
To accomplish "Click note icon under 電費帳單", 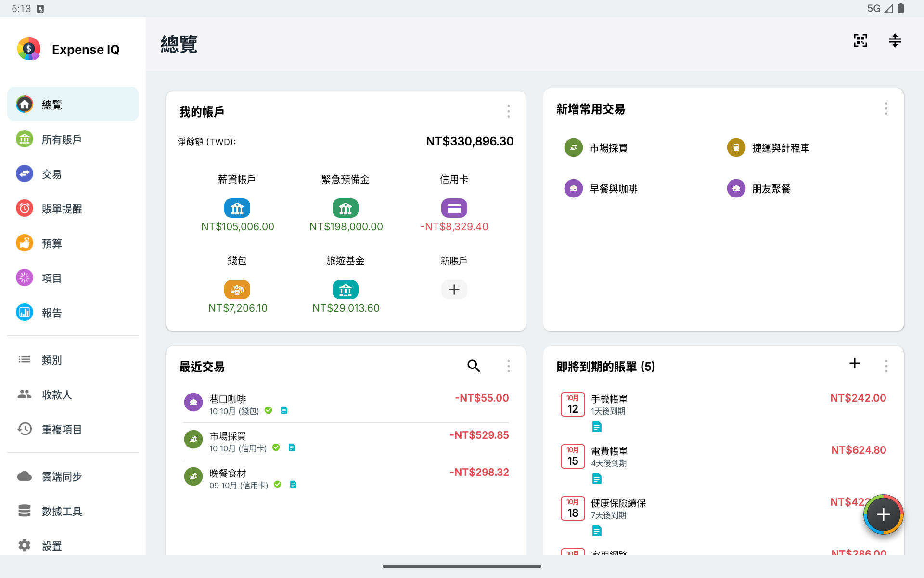I will [x=597, y=479].
